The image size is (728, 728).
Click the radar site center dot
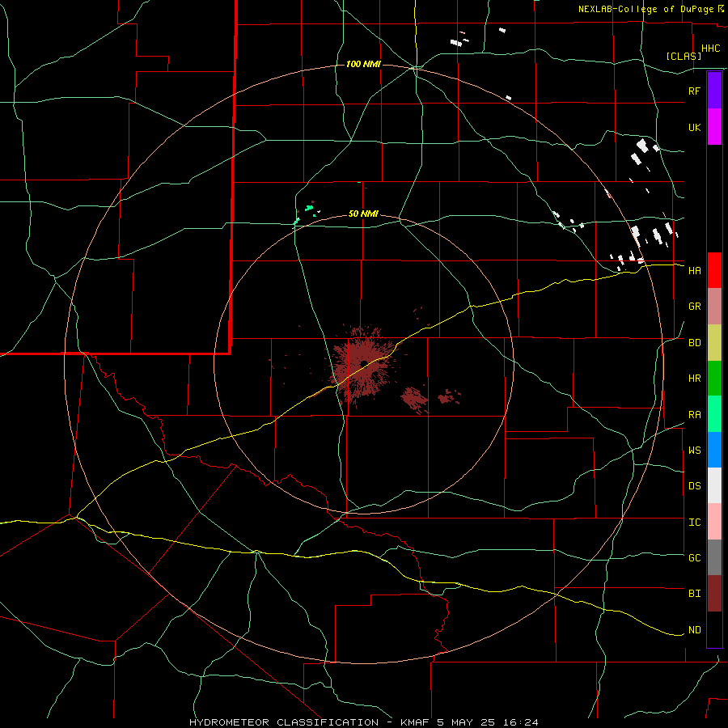[364, 363]
